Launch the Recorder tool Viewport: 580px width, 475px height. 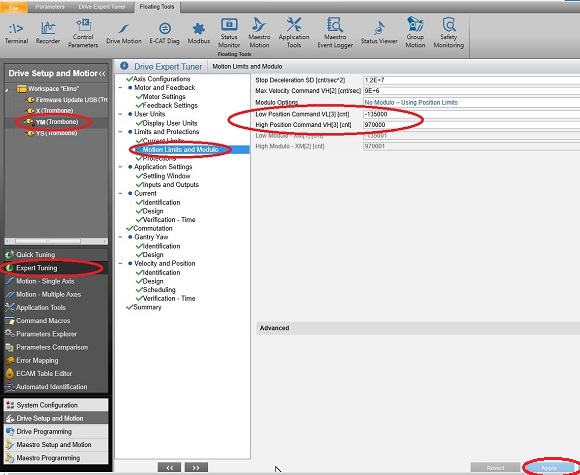[x=48, y=33]
